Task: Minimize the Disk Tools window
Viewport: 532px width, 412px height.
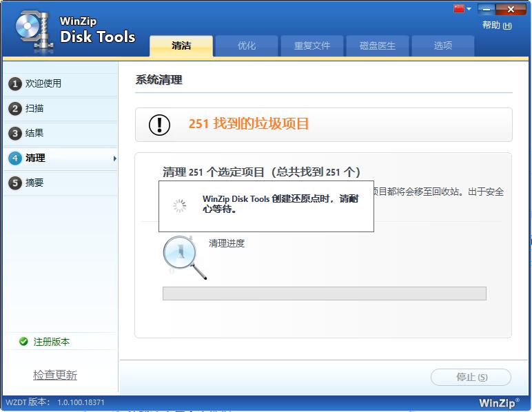Action: point(487,10)
